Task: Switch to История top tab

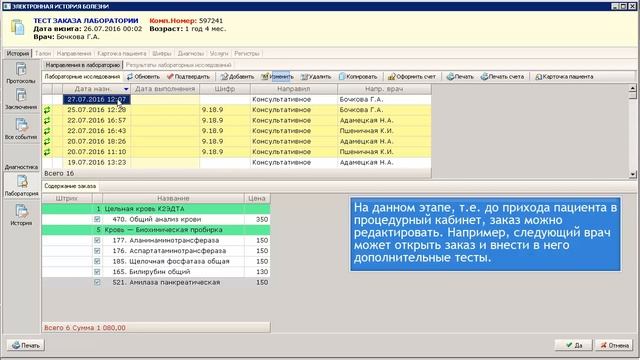Action: click(18, 53)
